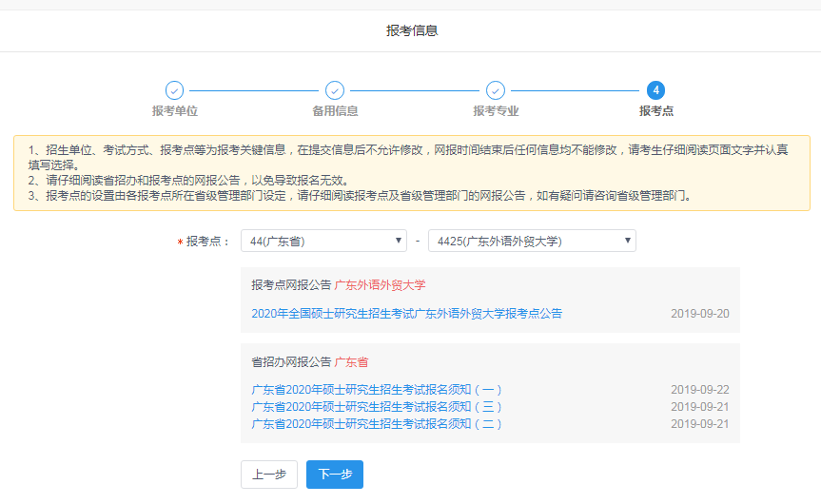The image size is (821, 504).
Task: Select the 报考点 step label
Action: click(x=655, y=111)
